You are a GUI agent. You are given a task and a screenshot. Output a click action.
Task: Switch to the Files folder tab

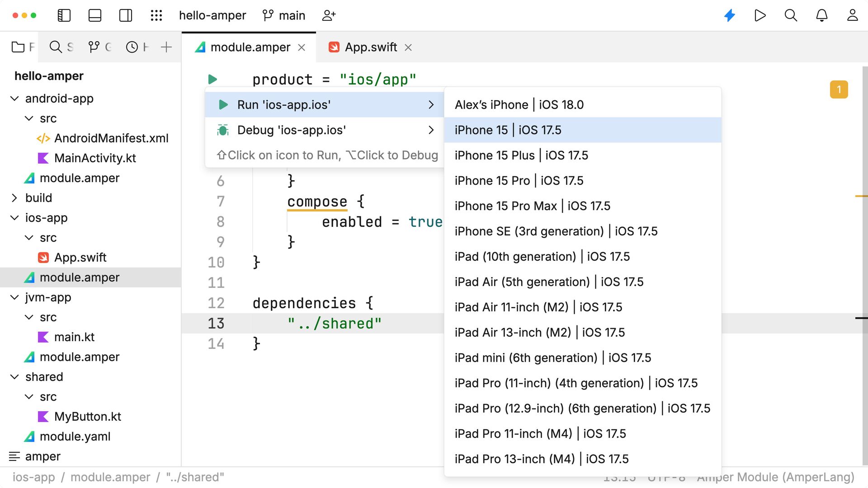pos(23,47)
